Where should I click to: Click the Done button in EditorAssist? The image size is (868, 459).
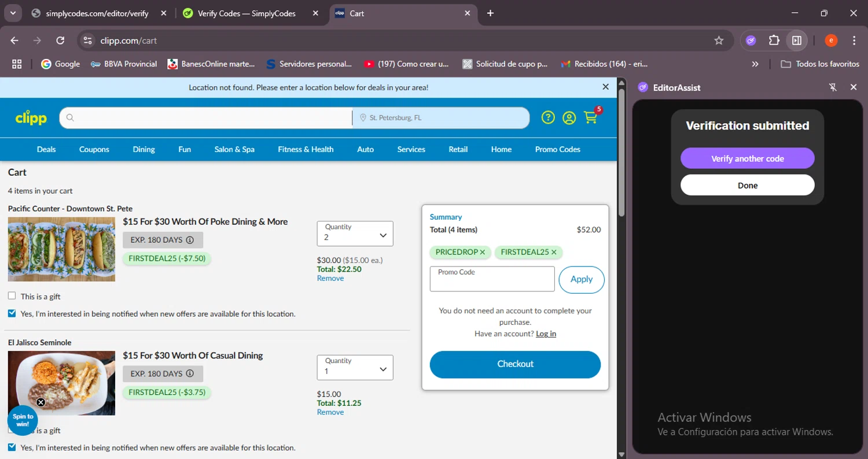pos(747,186)
